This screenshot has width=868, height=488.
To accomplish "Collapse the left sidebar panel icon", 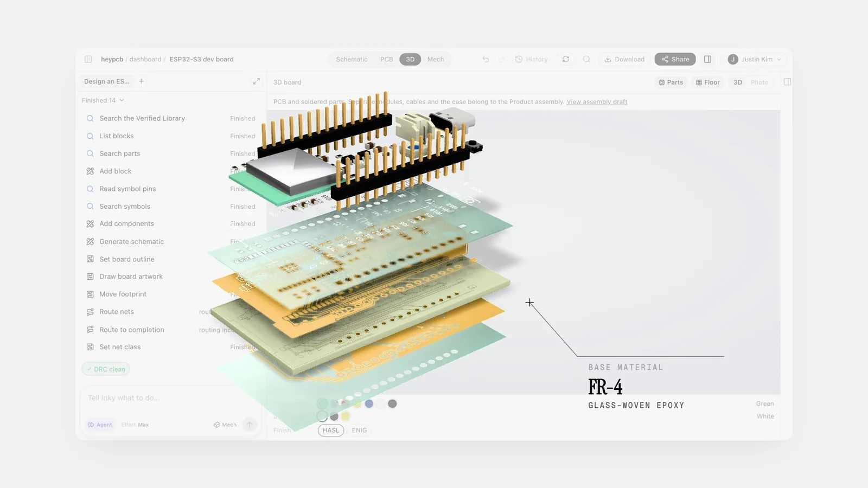I will pyautogui.click(x=88, y=59).
